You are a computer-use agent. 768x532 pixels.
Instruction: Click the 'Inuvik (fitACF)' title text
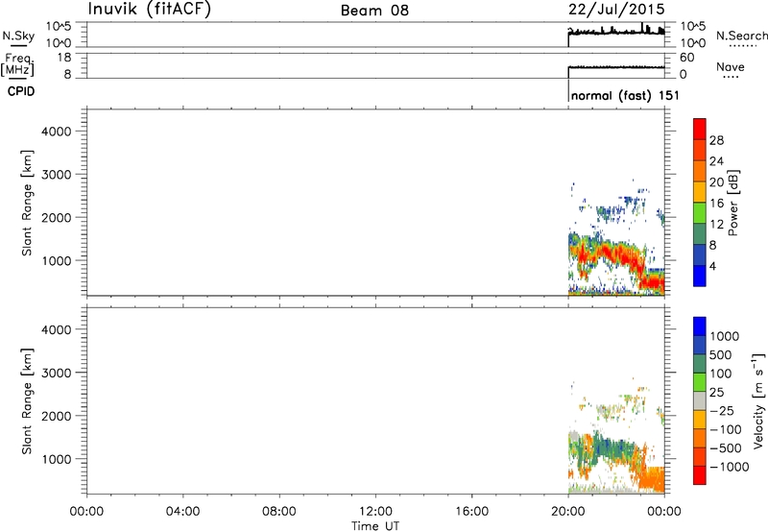coord(150,9)
